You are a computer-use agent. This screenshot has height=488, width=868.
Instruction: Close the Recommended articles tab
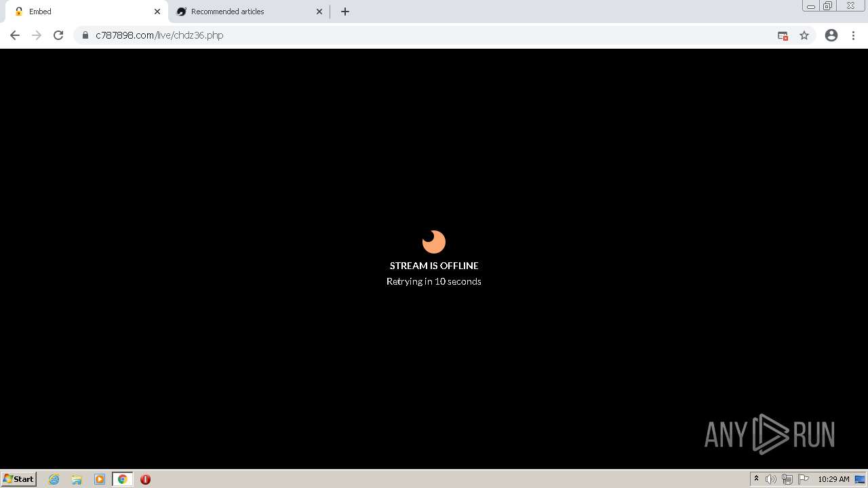click(x=319, y=12)
